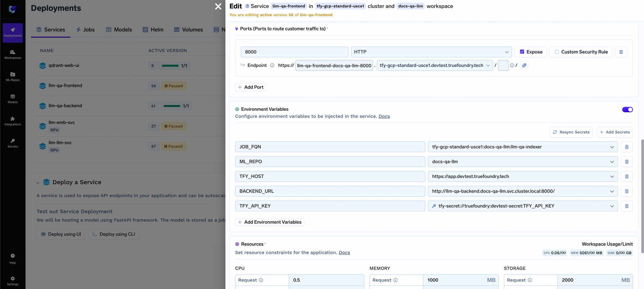Viewport: 644px width, 289px height.
Task: Click the edit panel vertical scrollbar
Action: click(x=642, y=196)
